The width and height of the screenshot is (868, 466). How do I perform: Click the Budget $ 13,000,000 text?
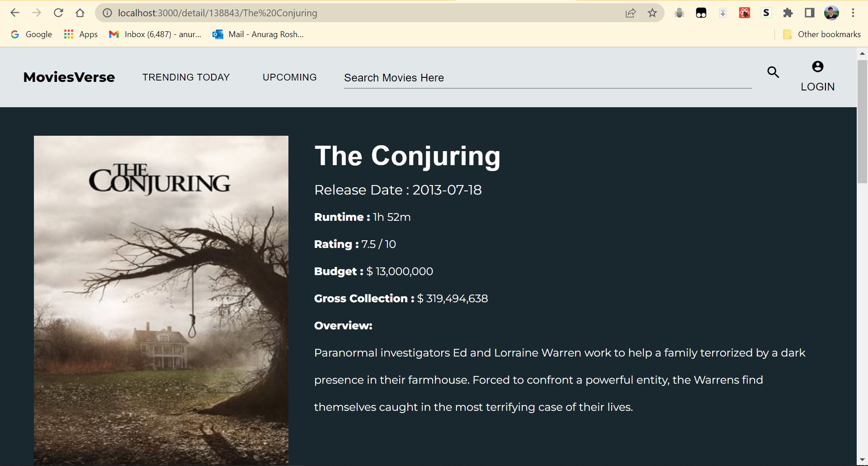(373, 271)
